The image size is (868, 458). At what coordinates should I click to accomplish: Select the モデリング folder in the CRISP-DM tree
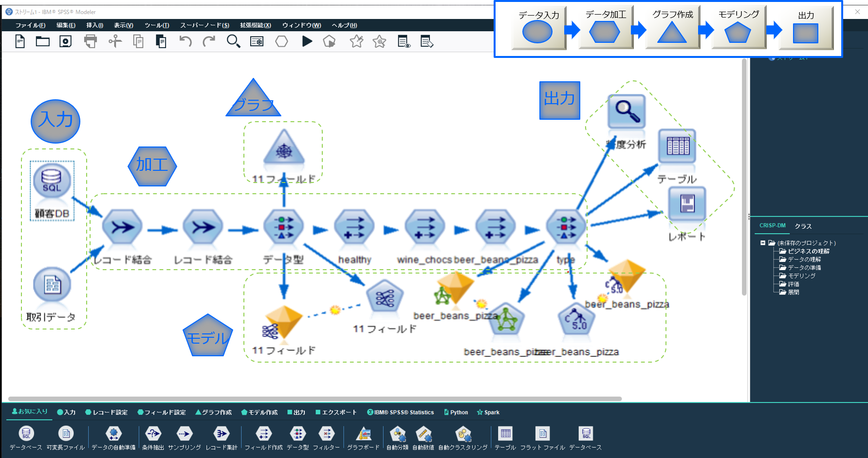(x=801, y=275)
